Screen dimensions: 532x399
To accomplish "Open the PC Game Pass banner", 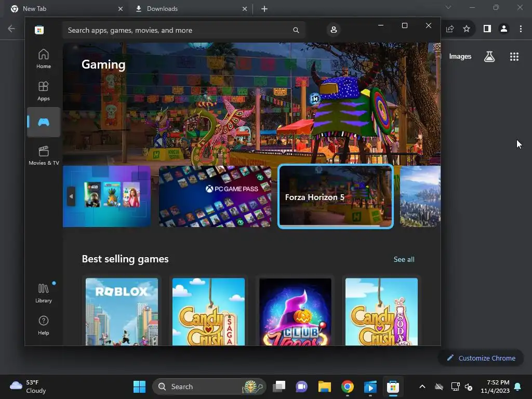I will pos(215,196).
